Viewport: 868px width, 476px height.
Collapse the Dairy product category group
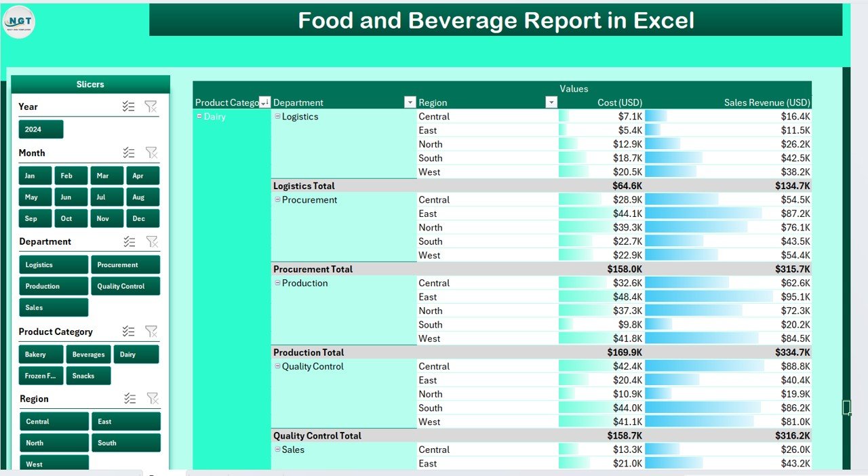pos(199,117)
